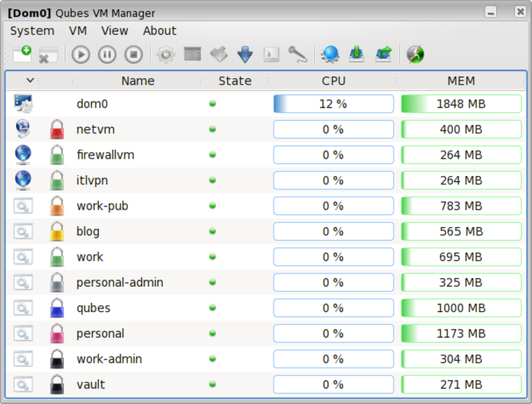Select the work-pub name
The height and width of the screenshot is (404, 532).
(102, 206)
